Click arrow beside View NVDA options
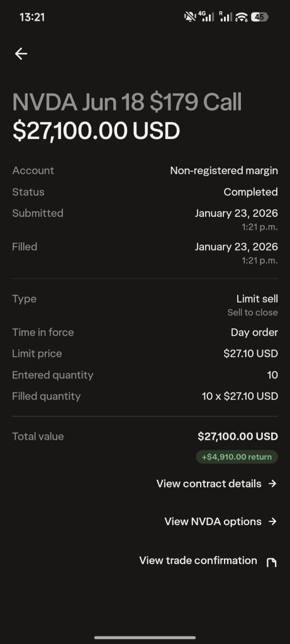The image size is (290, 644). [x=272, y=521]
